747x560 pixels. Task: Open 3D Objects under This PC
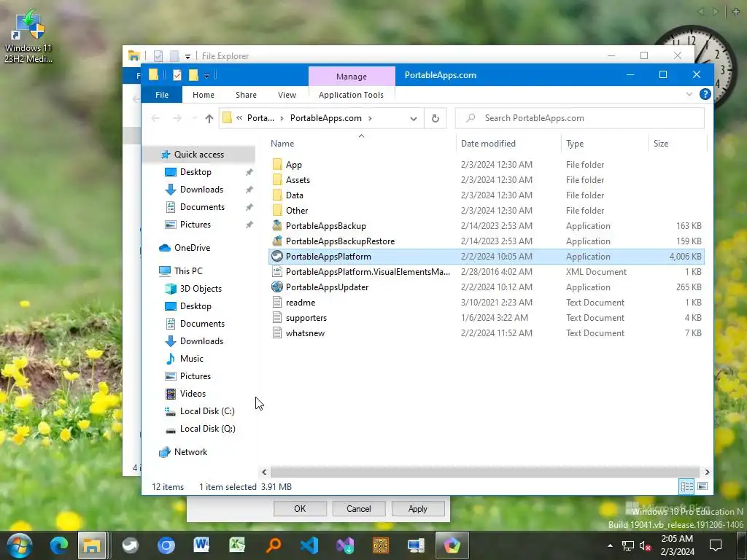click(x=201, y=289)
